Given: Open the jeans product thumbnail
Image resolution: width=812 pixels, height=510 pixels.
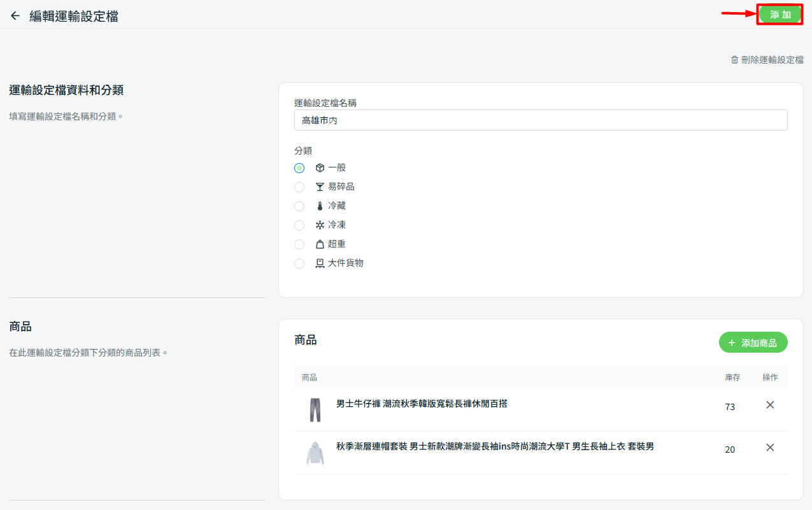Looking at the screenshot, I should pos(315,410).
